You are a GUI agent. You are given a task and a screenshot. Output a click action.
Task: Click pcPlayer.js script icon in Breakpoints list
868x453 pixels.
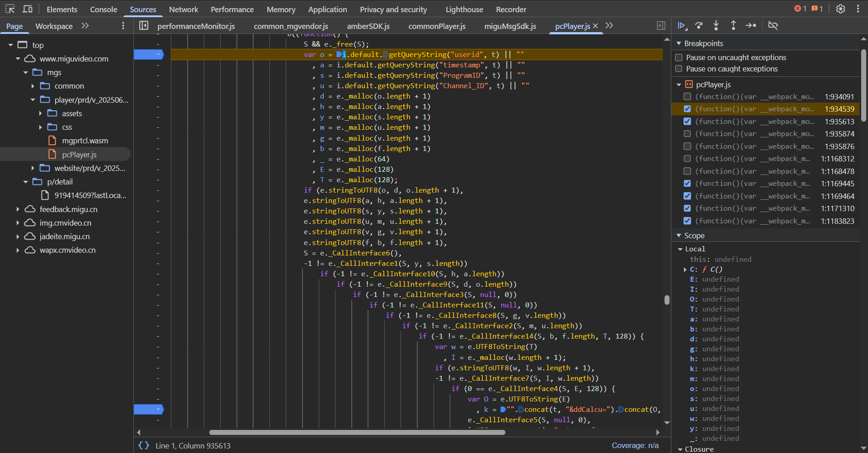[689, 84]
